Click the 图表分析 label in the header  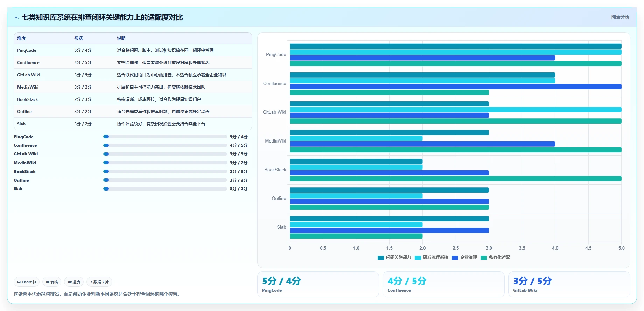(x=620, y=17)
